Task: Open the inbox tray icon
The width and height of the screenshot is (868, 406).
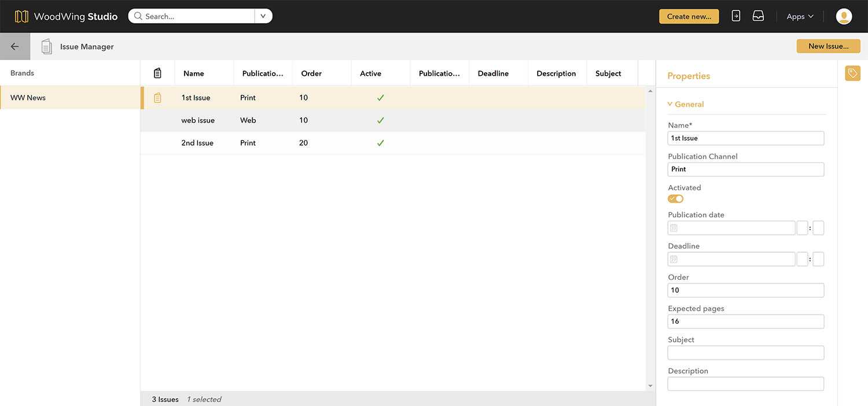Action: [x=758, y=16]
